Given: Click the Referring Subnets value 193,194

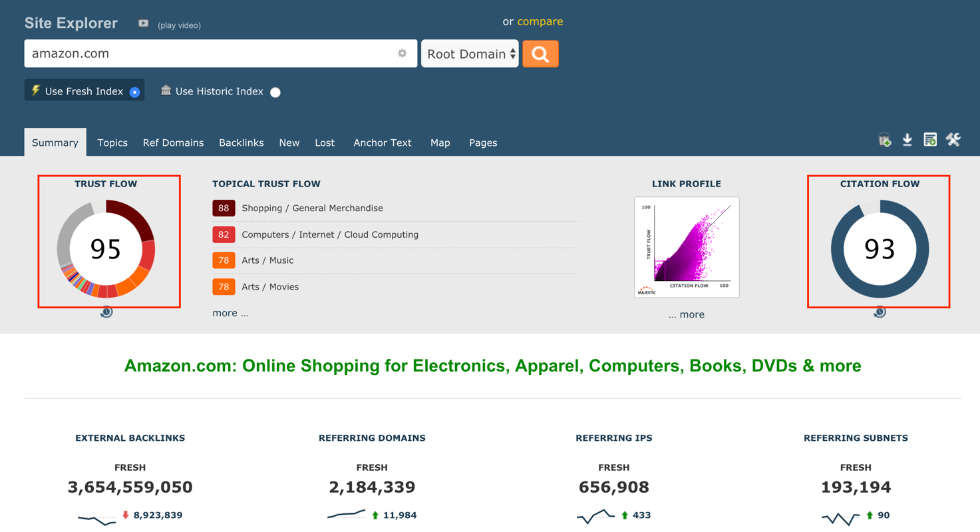Looking at the screenshot, I should point(856,487).
